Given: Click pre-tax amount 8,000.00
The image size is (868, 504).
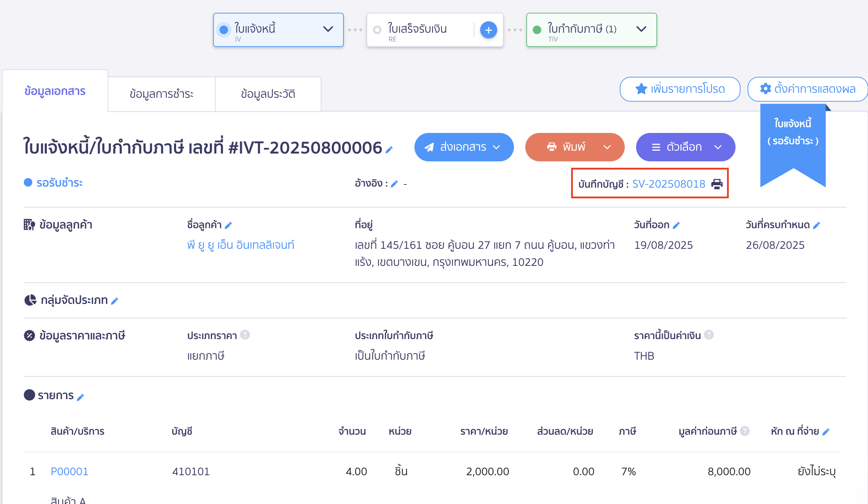Looking at the screenshot, I should [729, 471].
